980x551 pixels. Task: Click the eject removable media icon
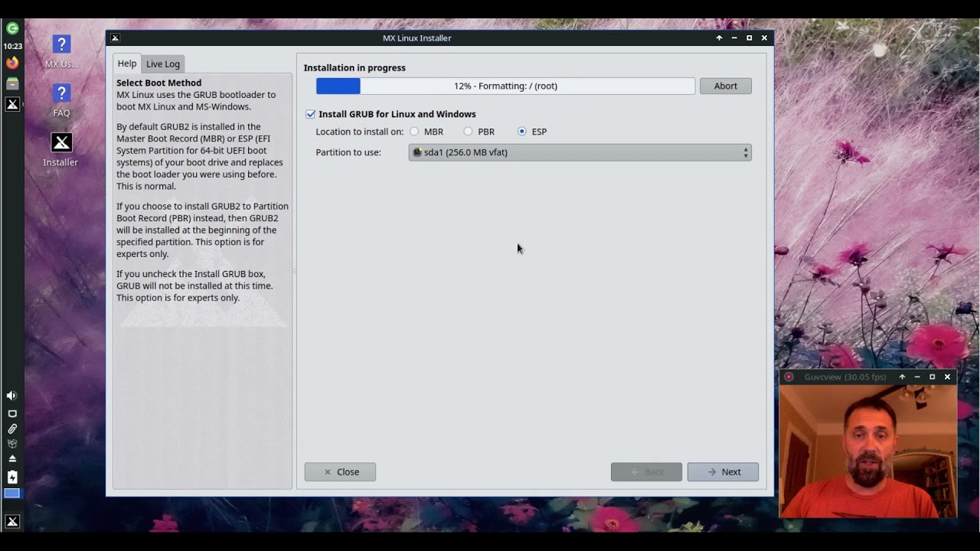(12, 458)
